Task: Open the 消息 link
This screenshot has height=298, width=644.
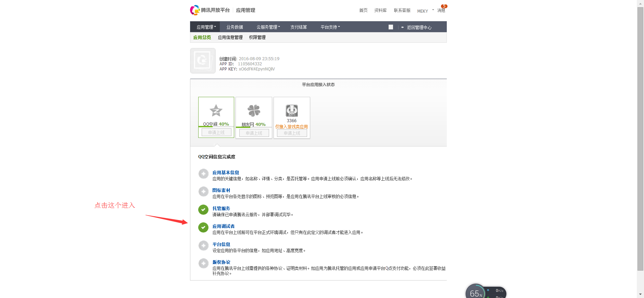Action: 441,10
